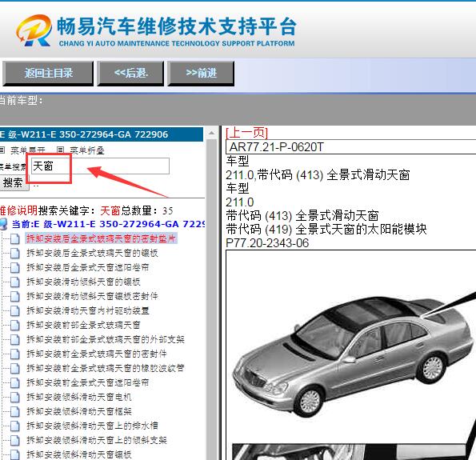This screenshot has height=460, width=476.
Task: Click the AR77.21-P-0620T document number box
Action: (350, 147)
